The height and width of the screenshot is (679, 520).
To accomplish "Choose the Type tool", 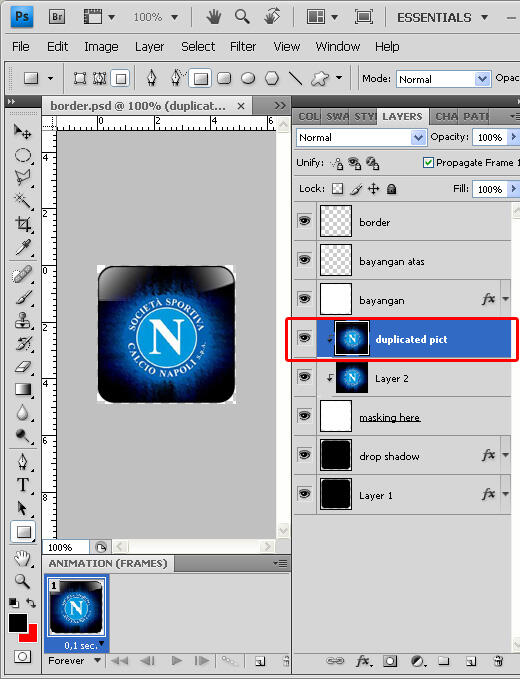I will pos(23,485).
